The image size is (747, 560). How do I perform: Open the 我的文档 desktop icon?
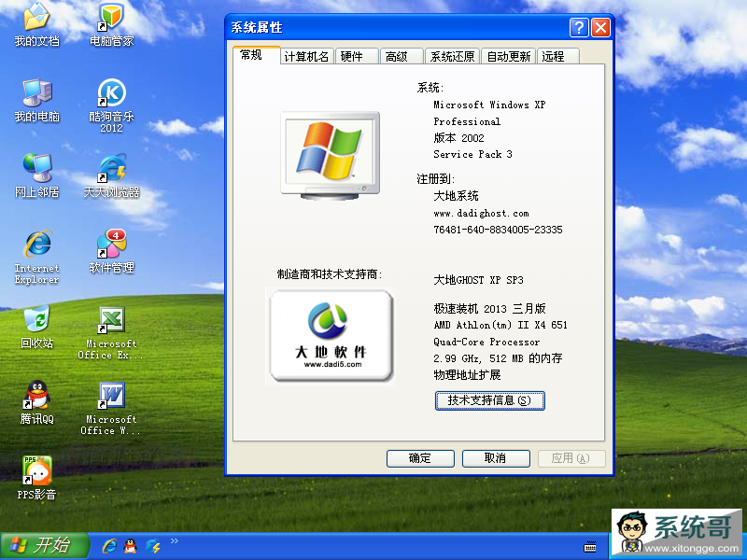[36, 24]
